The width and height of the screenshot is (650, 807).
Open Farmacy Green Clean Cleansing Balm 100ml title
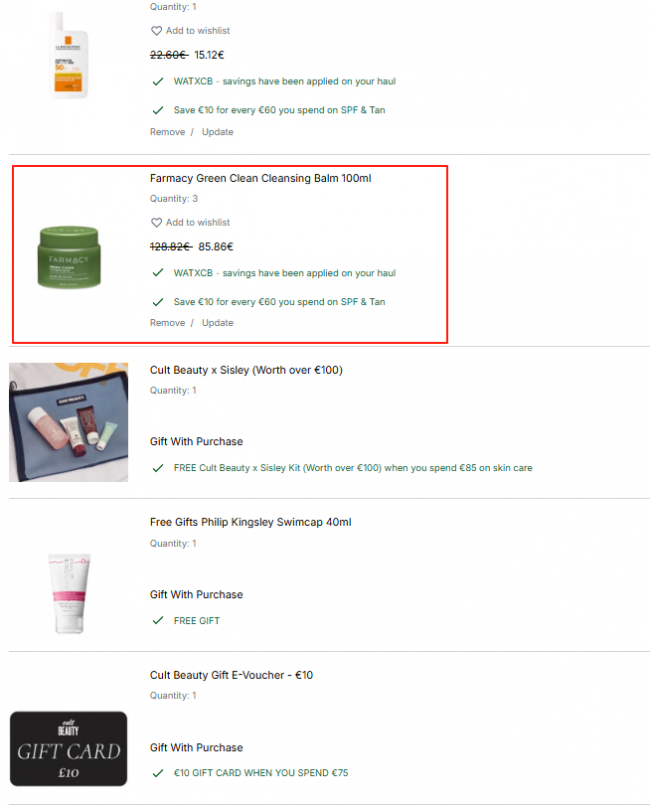pyautogui.click(x=260, y=178)
